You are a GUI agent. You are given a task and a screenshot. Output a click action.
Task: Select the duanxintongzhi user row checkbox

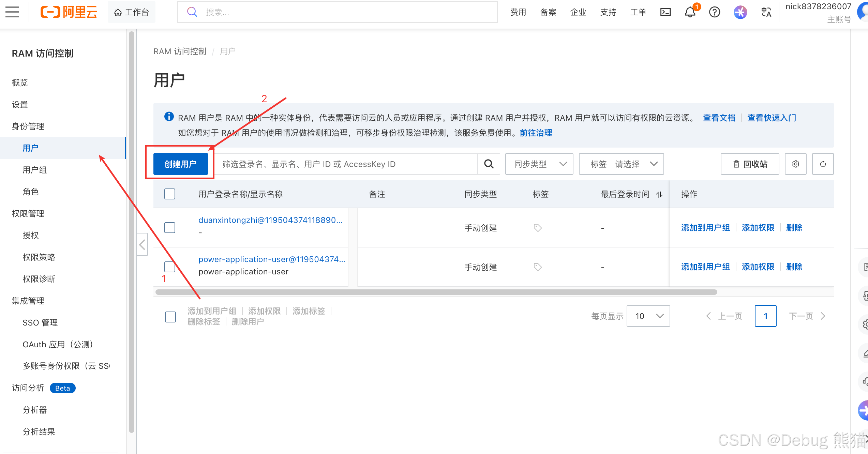[169, 227]
